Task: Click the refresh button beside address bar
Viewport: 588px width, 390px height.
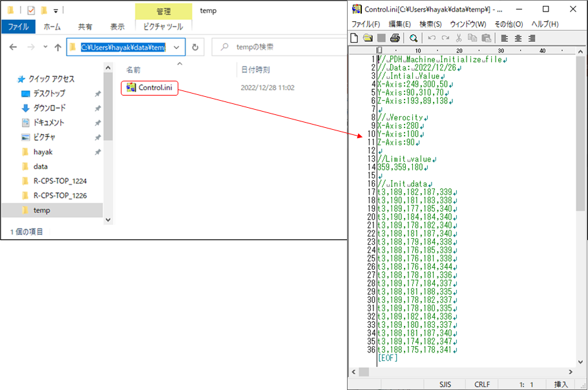Action: click(195, 47)
